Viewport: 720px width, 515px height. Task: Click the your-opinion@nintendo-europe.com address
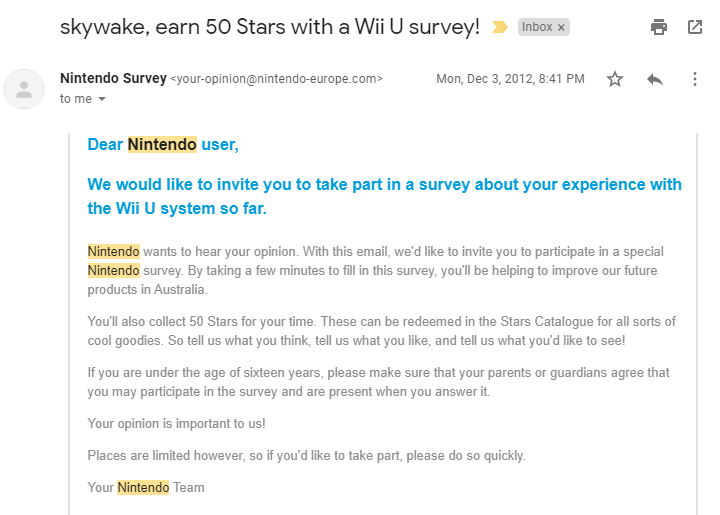[277, 79]
